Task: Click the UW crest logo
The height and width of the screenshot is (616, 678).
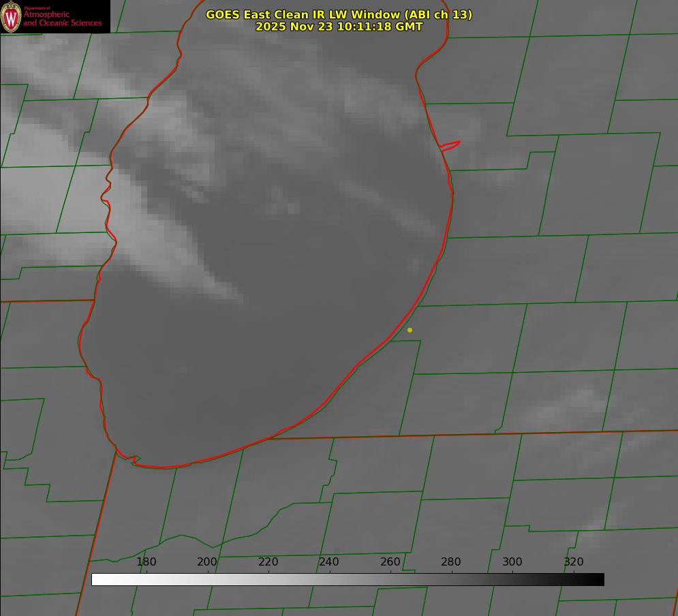Action: click(x=11, y=16)
